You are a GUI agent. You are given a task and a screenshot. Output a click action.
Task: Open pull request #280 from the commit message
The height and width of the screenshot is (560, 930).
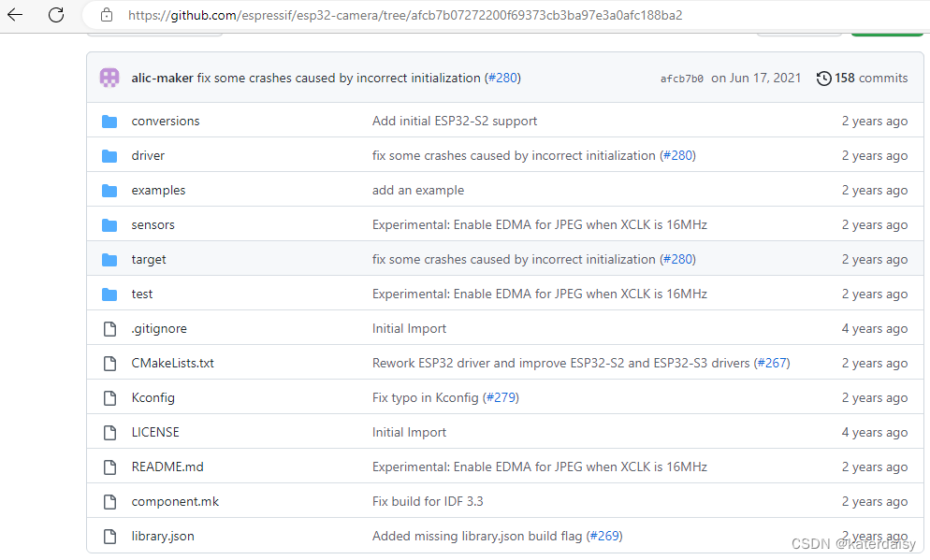click(502, 78)
